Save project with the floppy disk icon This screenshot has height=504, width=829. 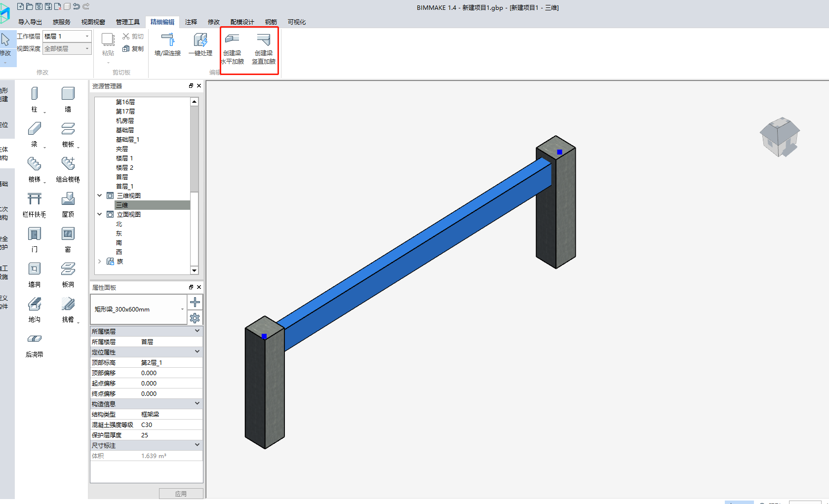point(39,6)
